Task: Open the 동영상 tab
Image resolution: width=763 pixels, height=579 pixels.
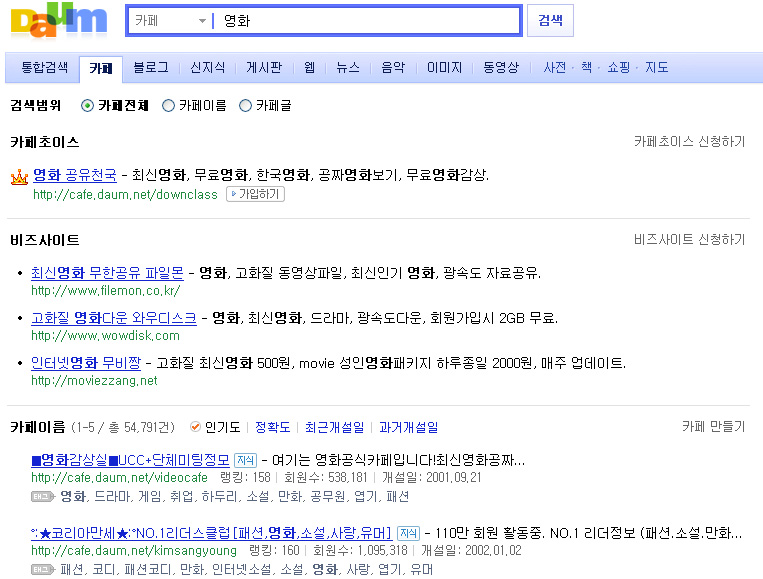Action: [501, 67]
